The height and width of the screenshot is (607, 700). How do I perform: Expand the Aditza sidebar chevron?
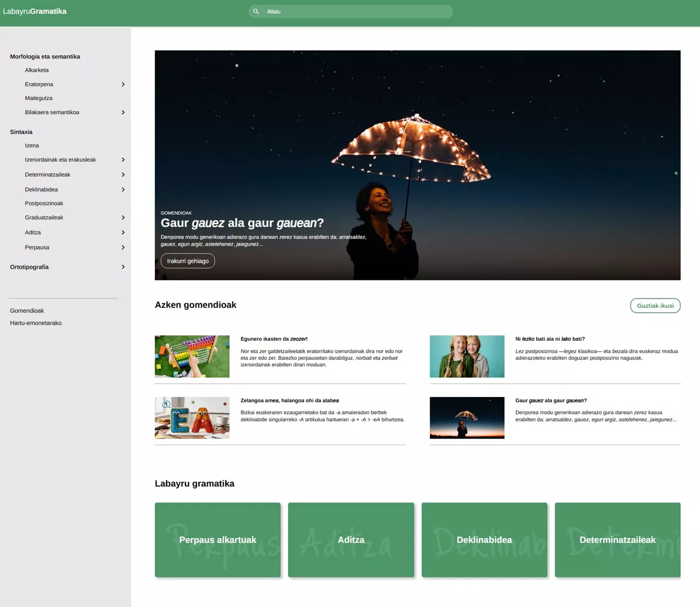(123, 232)
